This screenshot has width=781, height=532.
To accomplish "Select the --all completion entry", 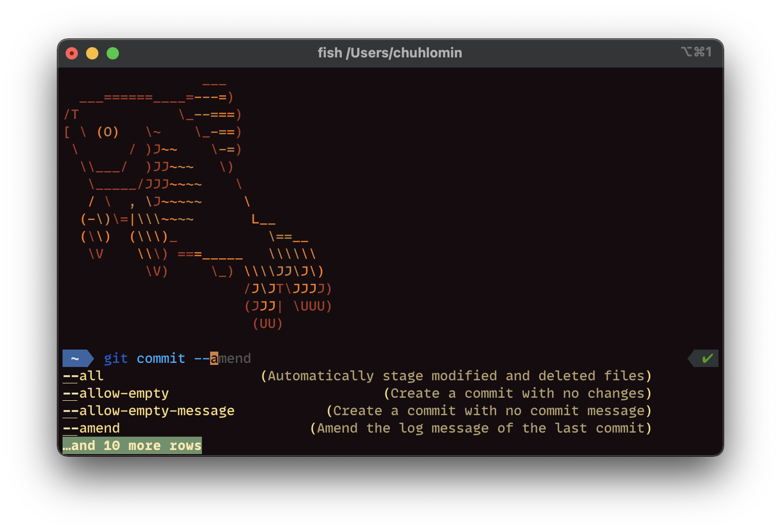I will point(82,376).
